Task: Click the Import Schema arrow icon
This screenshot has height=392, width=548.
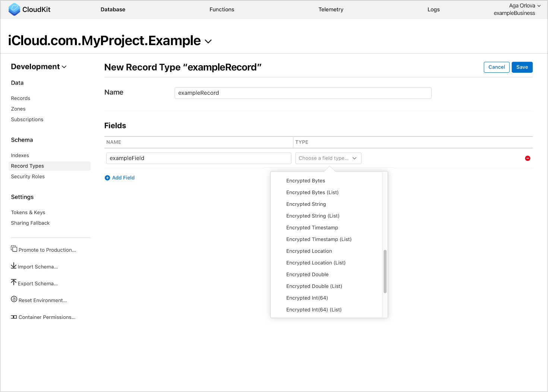Action: (14, 266)
